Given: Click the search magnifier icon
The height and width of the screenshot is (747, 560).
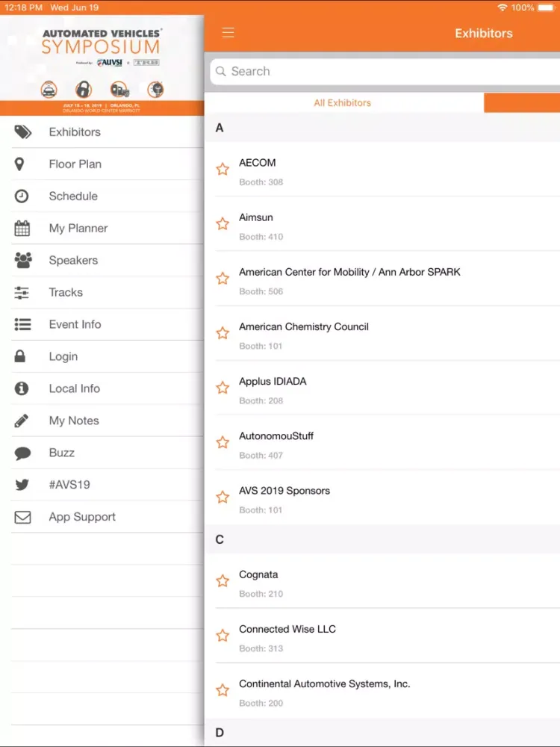Looking at the screenshot, I should click(220, 71).
